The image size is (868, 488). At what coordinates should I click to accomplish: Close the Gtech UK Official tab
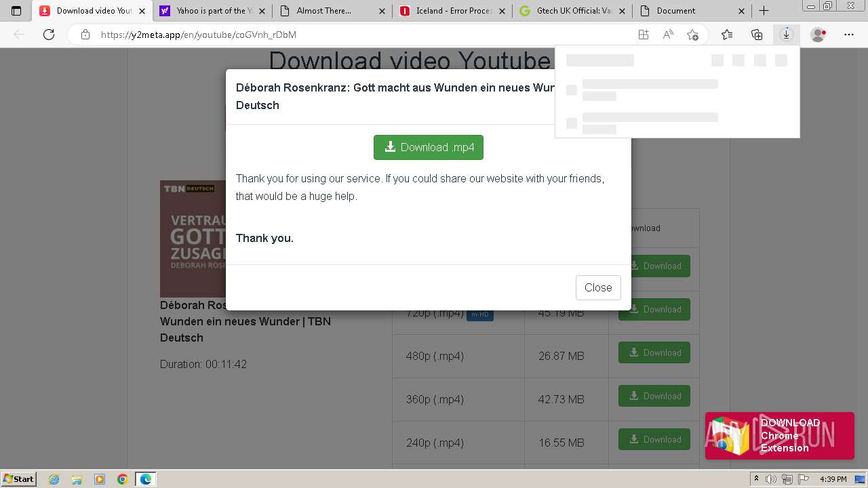click(x=623, y=11)
